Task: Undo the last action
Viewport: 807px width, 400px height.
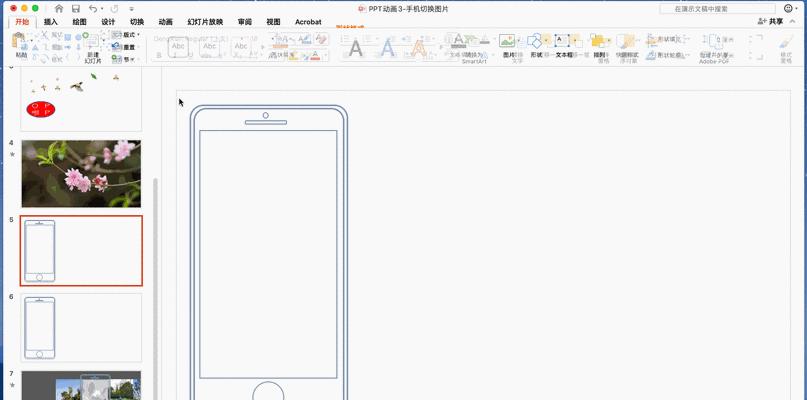Action: [x=93, y=8]
